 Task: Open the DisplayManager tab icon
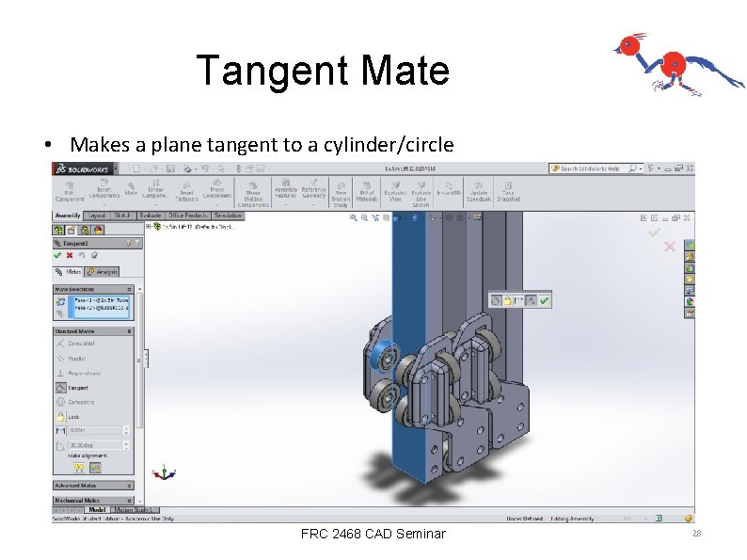tap(98, 231)
